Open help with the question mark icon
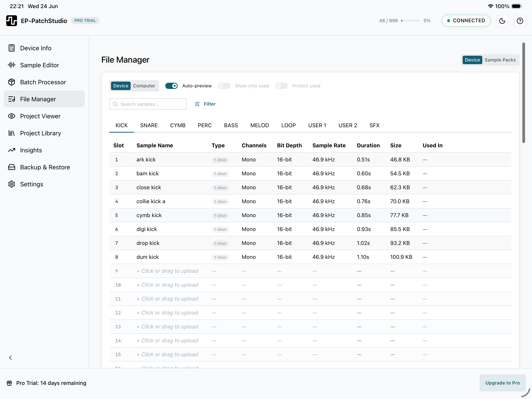The width and height of the screenshot is (532, 399). (x=520, y=21)
